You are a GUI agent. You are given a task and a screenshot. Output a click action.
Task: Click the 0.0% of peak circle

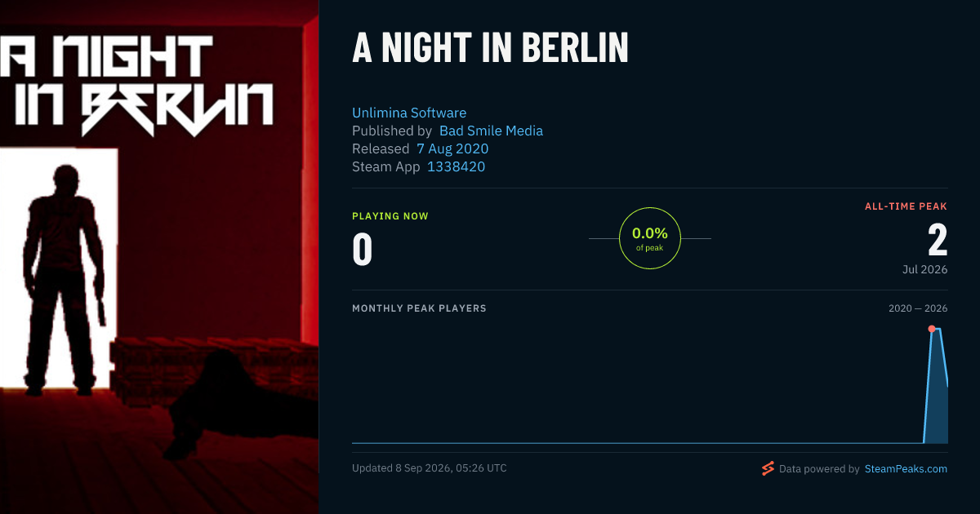(x=650, y=238)
